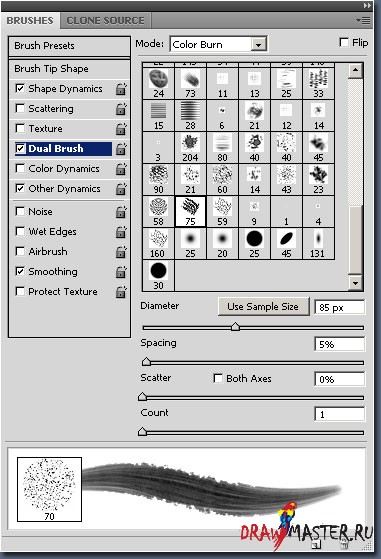Click the brush list scroll down arrow
Viewport: 381px width, 559px height.
(x=355, y=283)
